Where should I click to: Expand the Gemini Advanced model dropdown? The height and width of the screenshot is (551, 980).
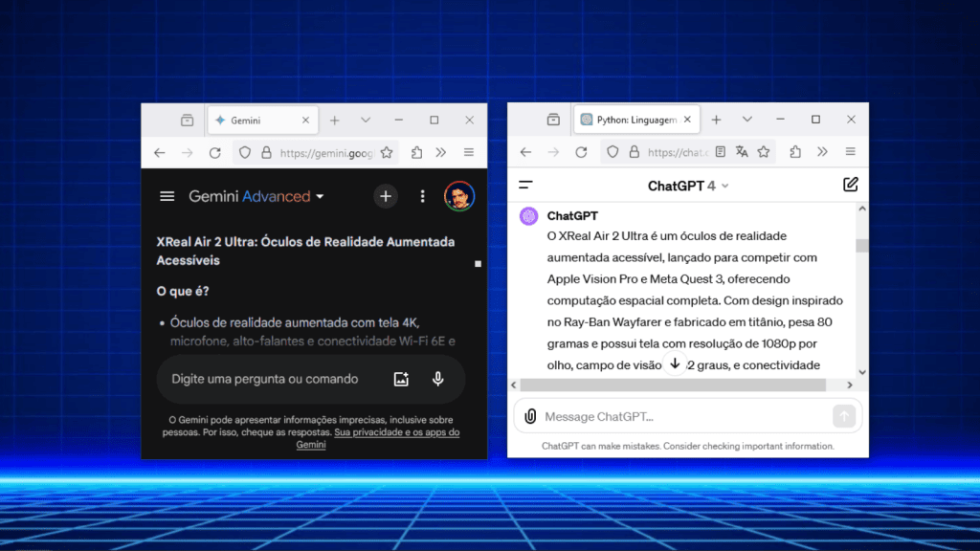(320, 196)
